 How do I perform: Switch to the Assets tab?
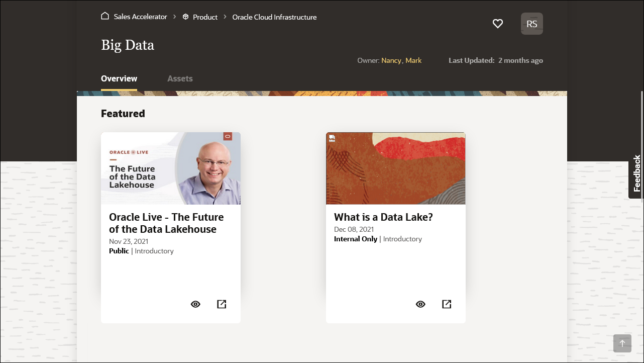[180, 78]
